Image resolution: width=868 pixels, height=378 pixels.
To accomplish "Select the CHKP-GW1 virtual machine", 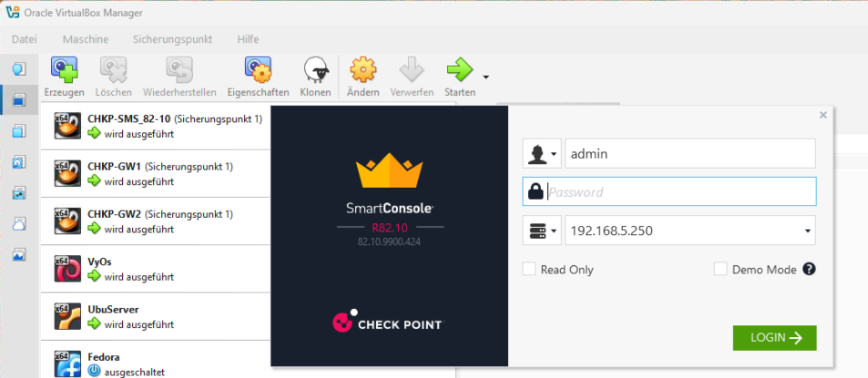I will 158,173.
